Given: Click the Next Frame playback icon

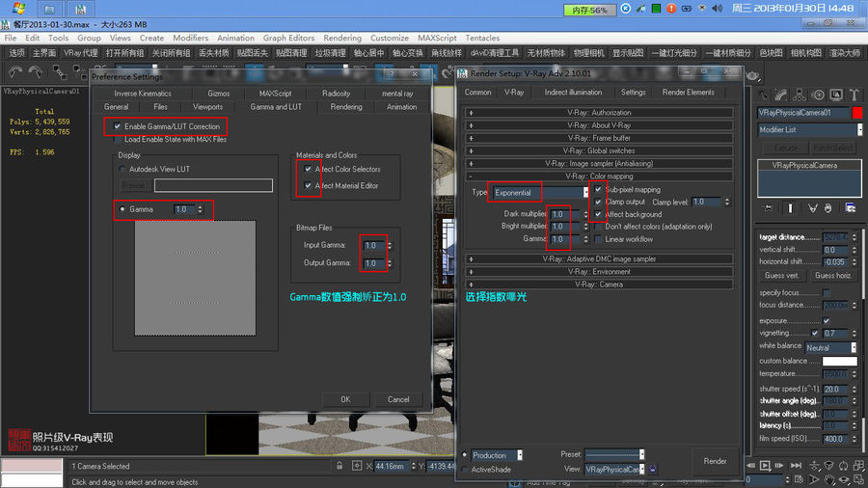Looking at the screenshot, I should click(x=779, y=465).
